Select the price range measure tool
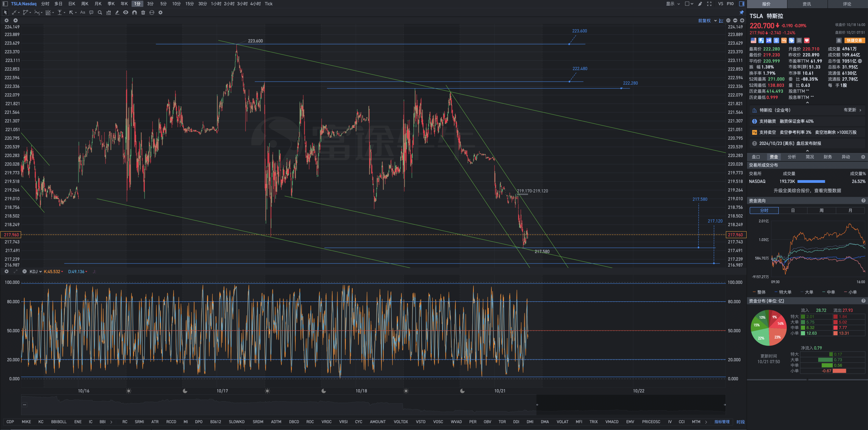Viewport: 868px width, 430px height. click(x=59, y=12)
